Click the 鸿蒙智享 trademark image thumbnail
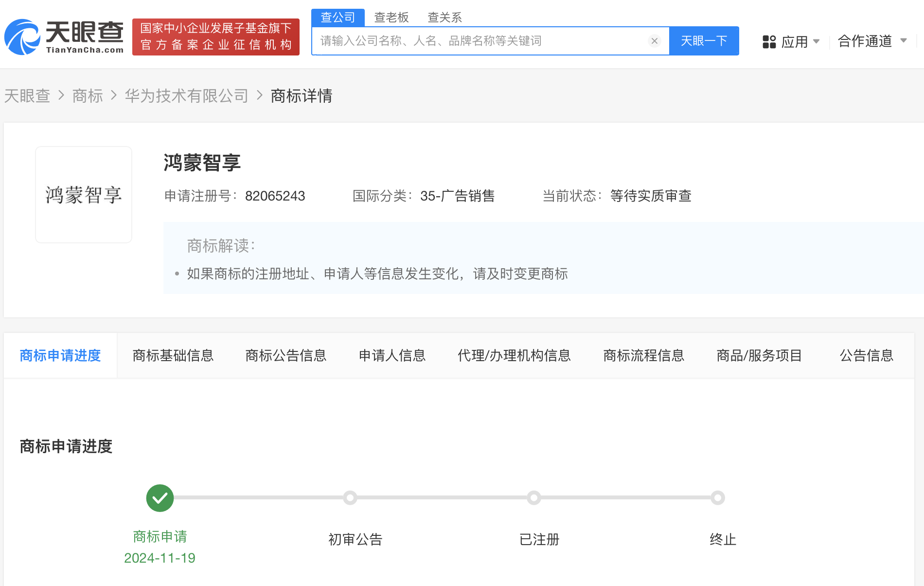This screenshot has width=924, height=586. point(84,195)
